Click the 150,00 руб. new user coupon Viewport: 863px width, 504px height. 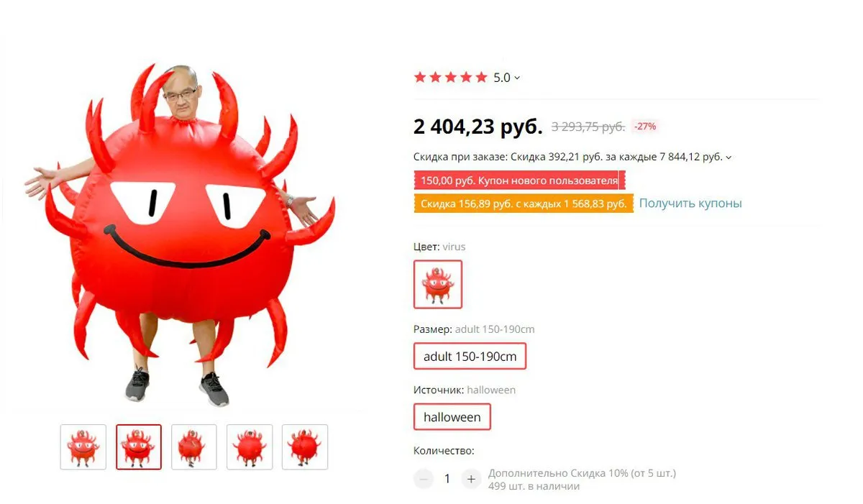pos(520,180)
